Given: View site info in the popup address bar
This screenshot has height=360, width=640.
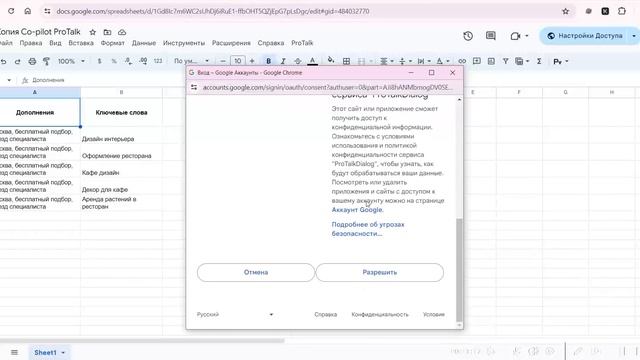Looking at the screenshot, I should (194, 87).
